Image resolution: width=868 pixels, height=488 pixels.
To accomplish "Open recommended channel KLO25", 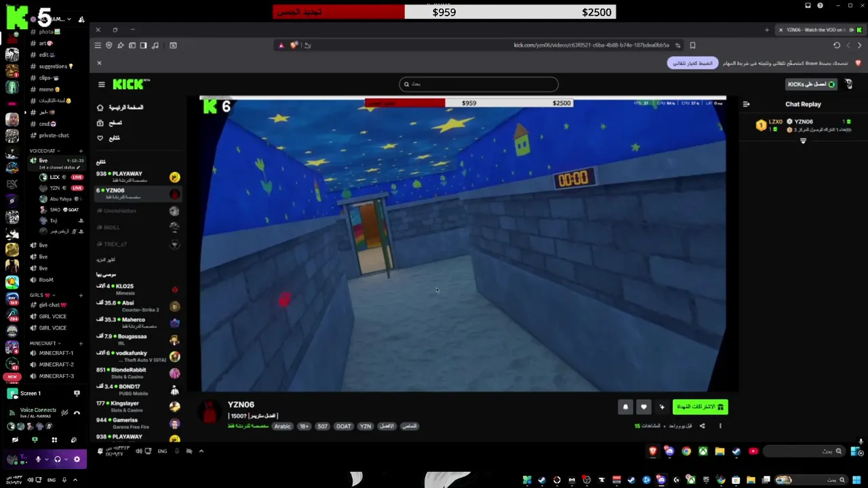I will (x=138, y=289).
